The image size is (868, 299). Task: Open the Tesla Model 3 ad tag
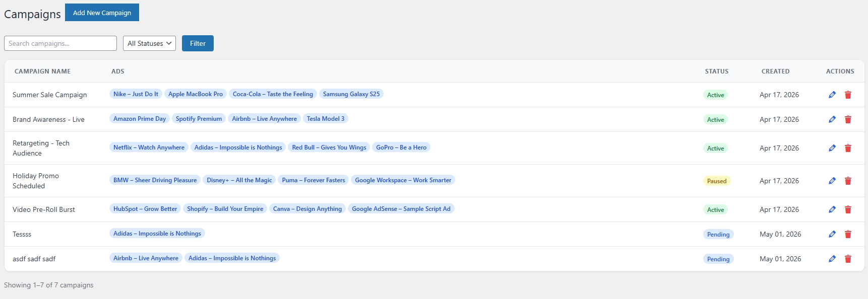[x=326, y=119]
